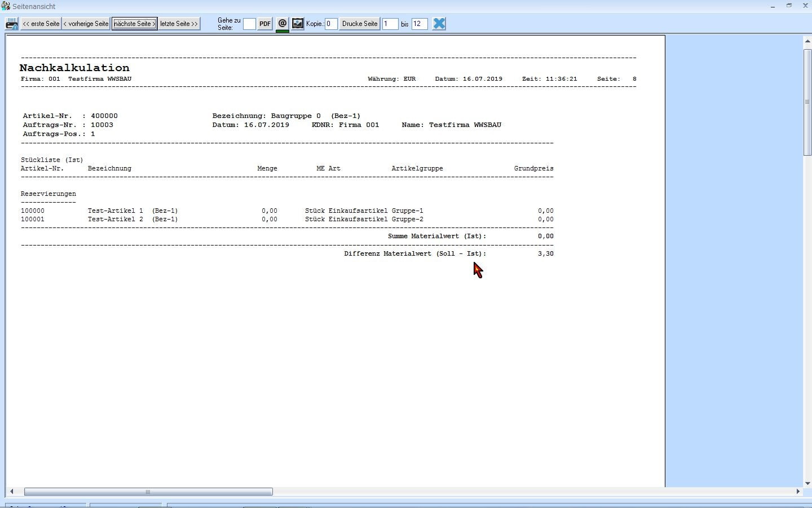This screenshot has width=812, height=508.
Task: Click the 'Test-Artikel 2 (Bez-1)' description
Action: tap(133, 219)
